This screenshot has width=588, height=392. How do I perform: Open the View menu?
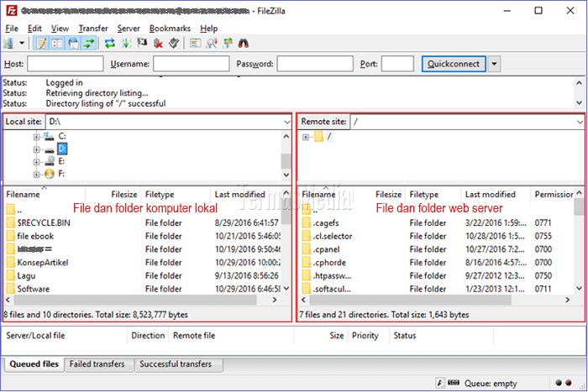60,29
